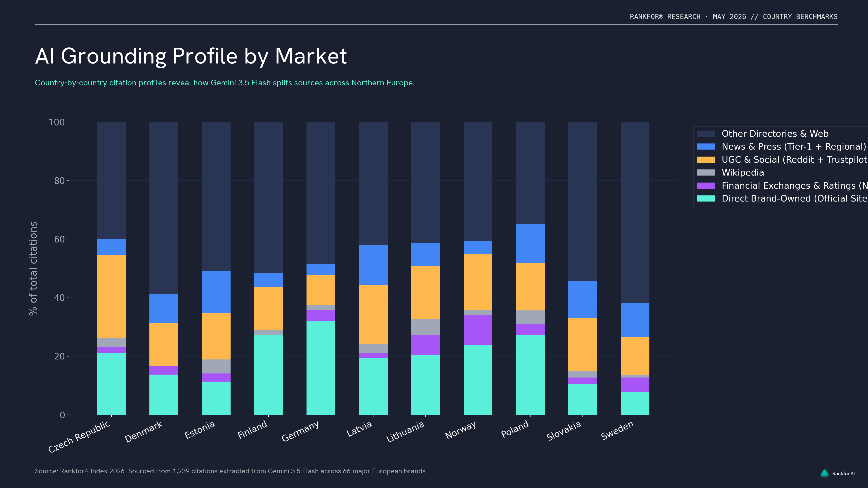Click the "0" y-axis tick label
868x488 pixels.
[x=62, y=415]
